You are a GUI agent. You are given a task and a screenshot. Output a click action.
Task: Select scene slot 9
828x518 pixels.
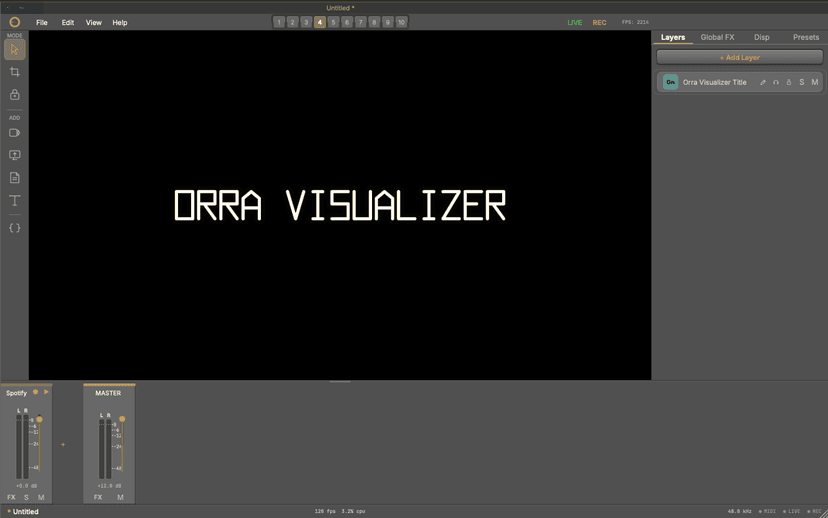click(x=388, y=22)
